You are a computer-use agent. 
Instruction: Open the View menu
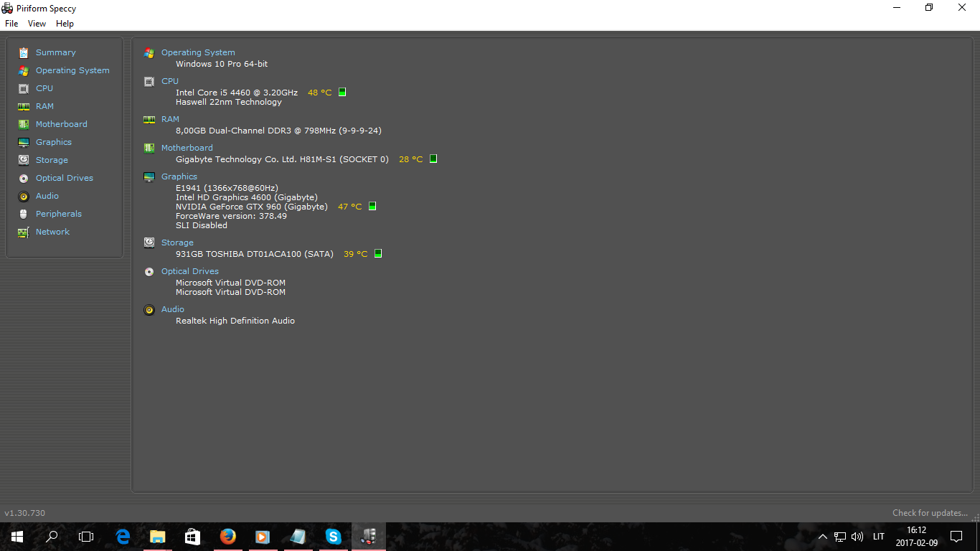[37, 24]
